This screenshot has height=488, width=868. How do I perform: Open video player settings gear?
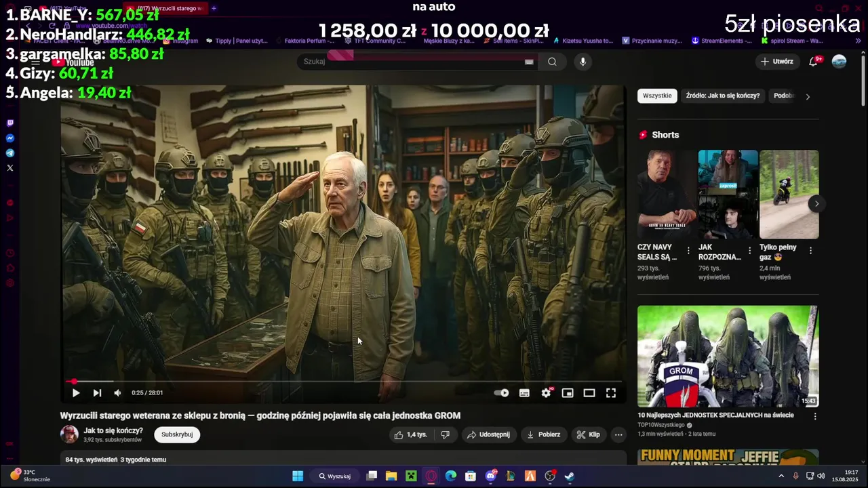pyautogui.click(x=546, y=393)
